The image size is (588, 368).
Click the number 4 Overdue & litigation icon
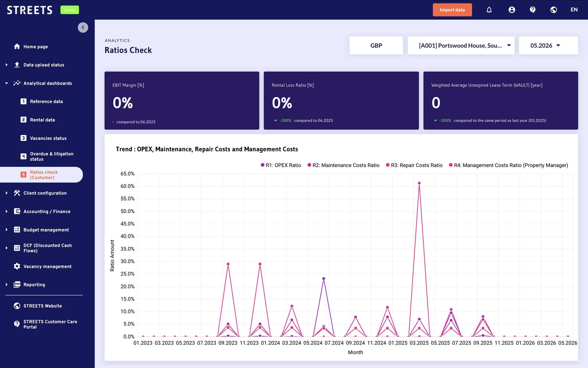pos(24,156)
